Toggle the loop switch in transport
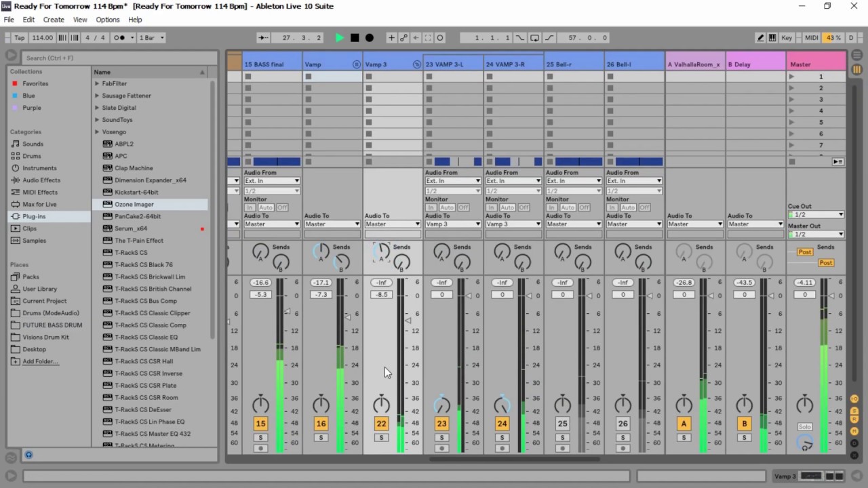Viewport: 868px width, 488px height. [534, 38]
